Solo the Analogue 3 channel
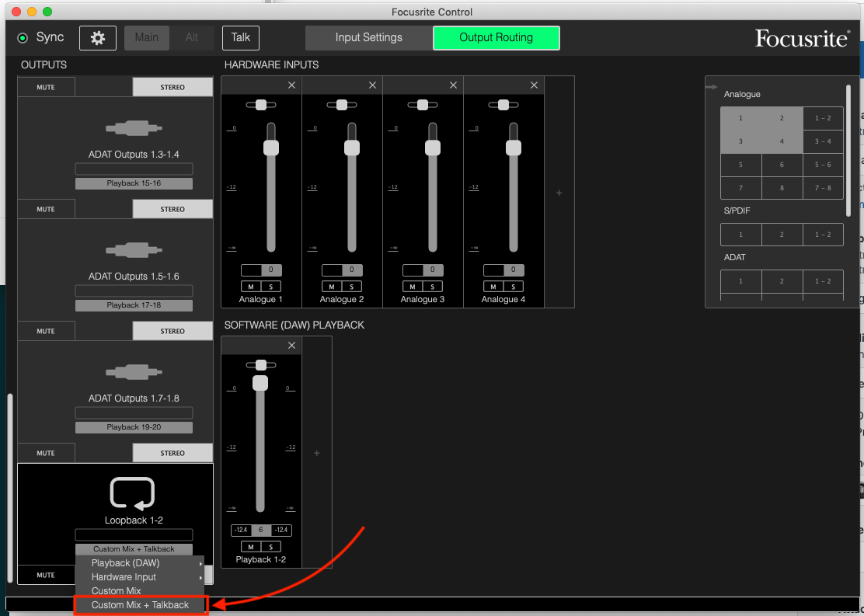864x616 pixels. point(433,287)
